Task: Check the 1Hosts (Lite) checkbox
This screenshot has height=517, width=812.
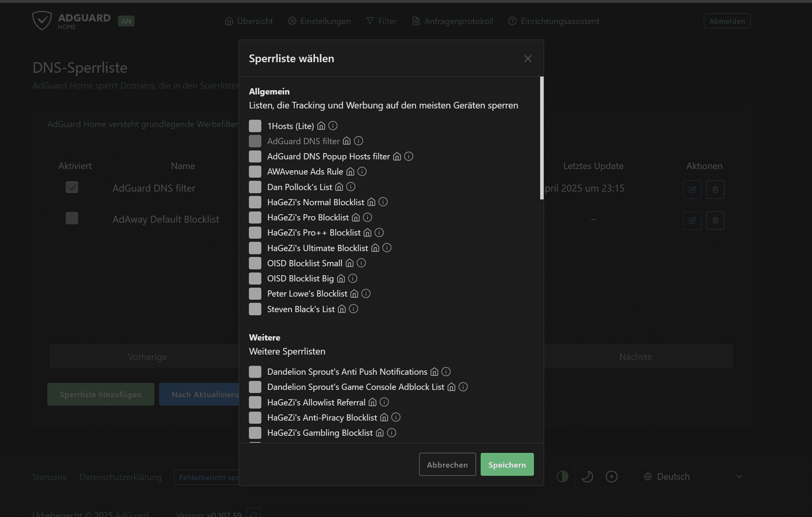Action: point(255,126)
